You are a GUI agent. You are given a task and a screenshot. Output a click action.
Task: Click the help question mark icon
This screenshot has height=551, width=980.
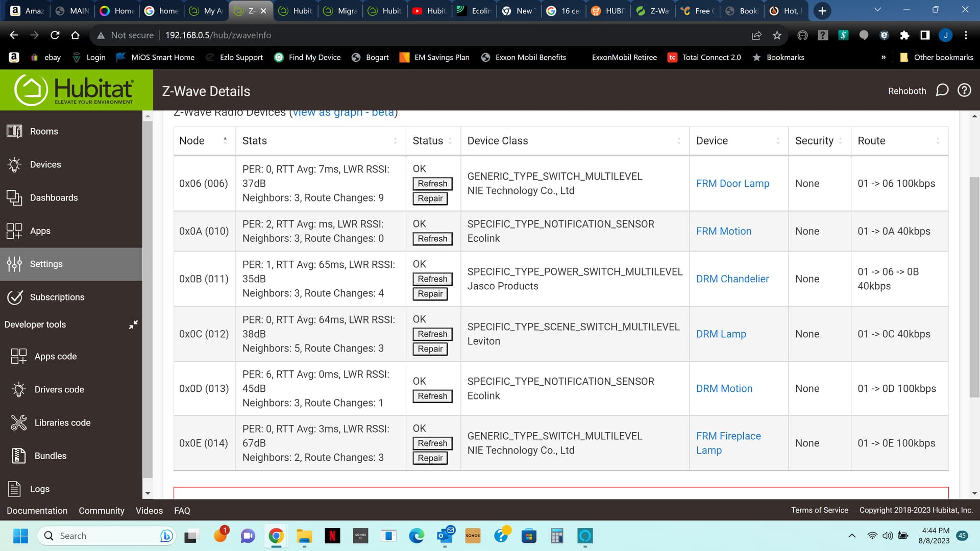click(964, 90)
